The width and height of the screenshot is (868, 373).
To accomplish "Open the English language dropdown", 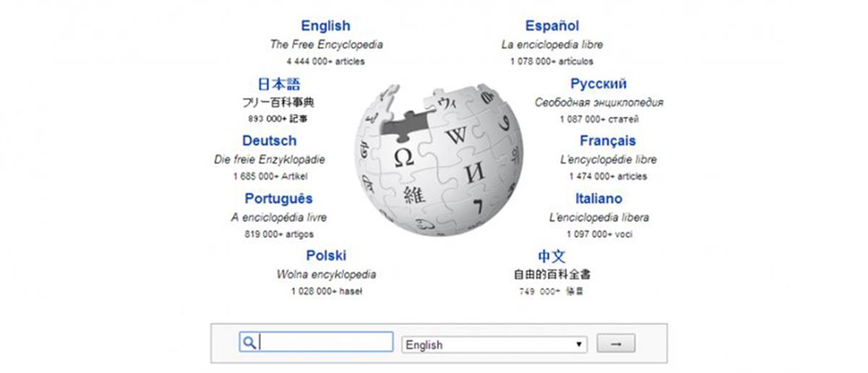I will click(x=494, y=345).
